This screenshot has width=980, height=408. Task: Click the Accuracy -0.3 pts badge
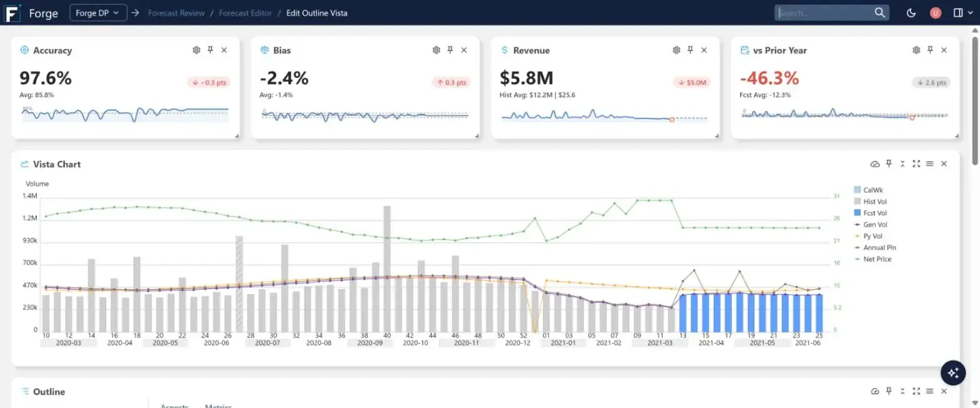pos(209,82)
